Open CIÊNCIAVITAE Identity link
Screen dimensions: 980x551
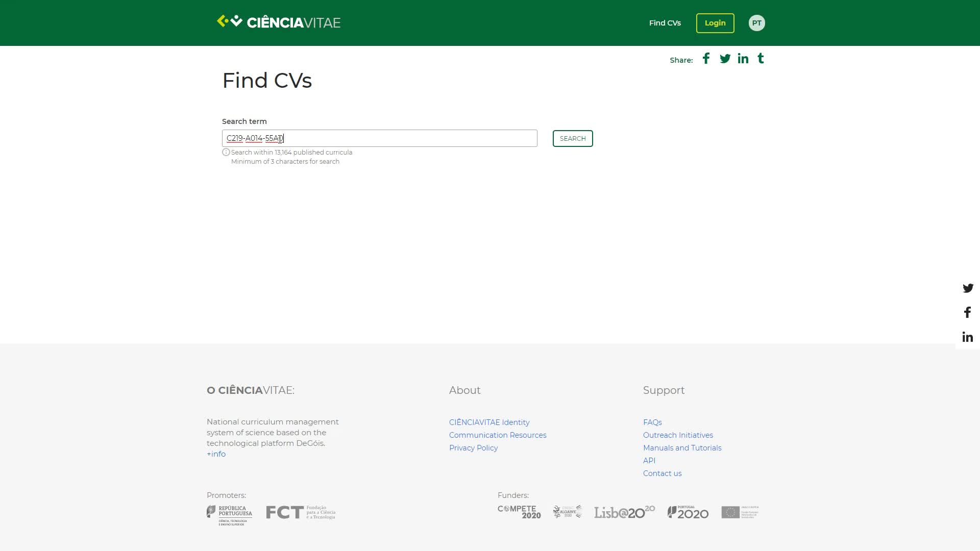click(x=489, y=422)
